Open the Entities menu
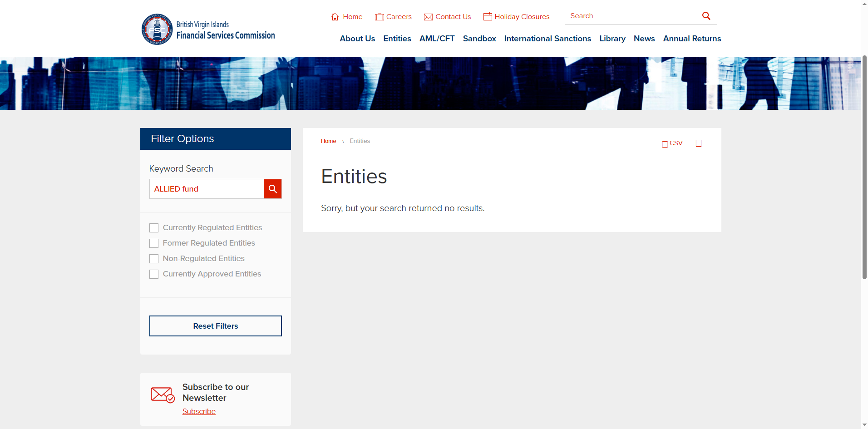Viewport: 868px width, 429px height. [397, 39]
